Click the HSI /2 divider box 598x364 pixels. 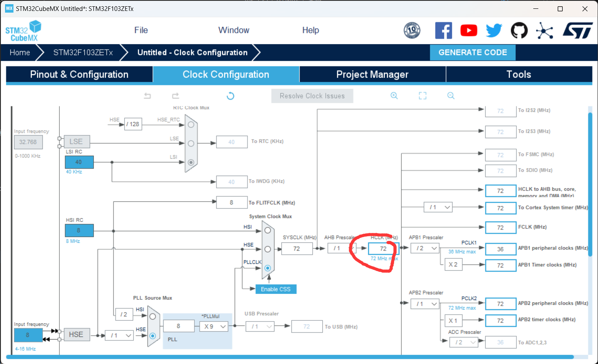[x=124, y=314]
